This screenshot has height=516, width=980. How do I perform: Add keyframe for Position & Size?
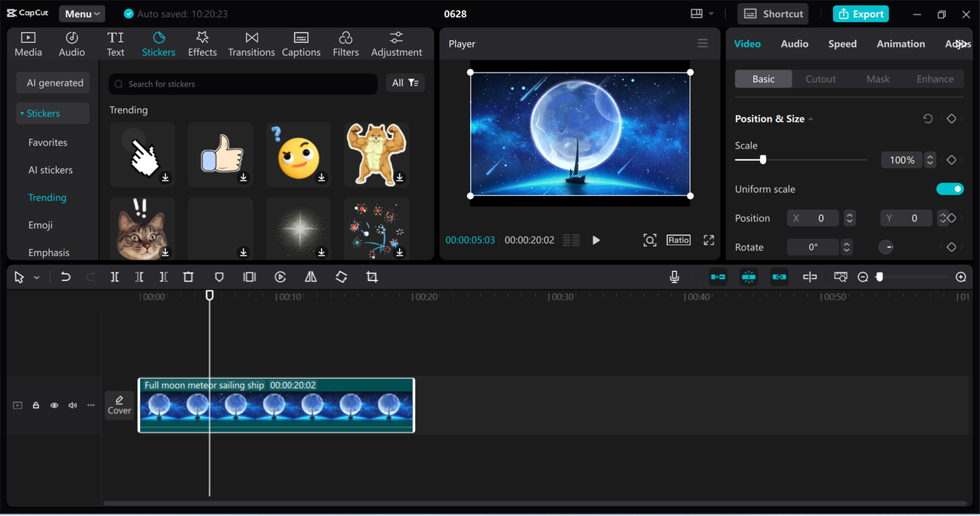pyautogui.click(x=952, y=119)
